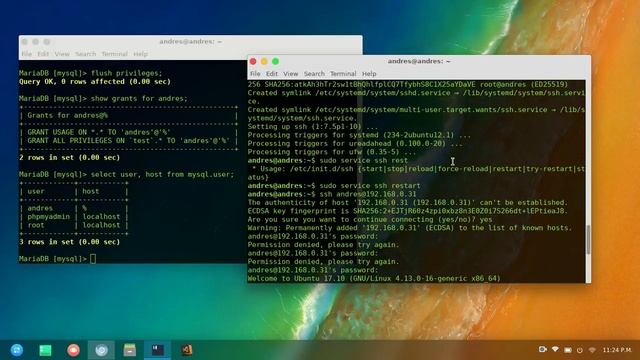Viewport: 640px width, 360px height.
Task: Click "GRANT USAGE ON *.*" row
Action: (128, 132)
